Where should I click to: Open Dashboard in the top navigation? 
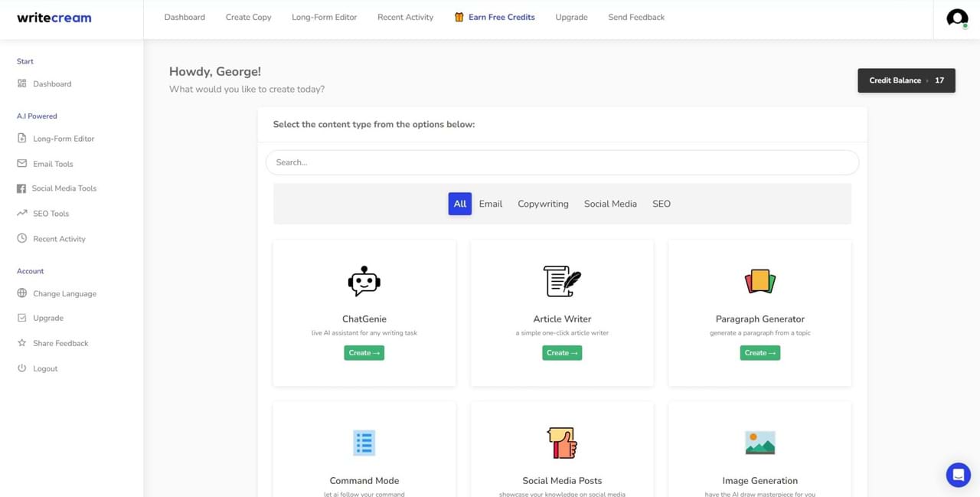coord(185,17)
